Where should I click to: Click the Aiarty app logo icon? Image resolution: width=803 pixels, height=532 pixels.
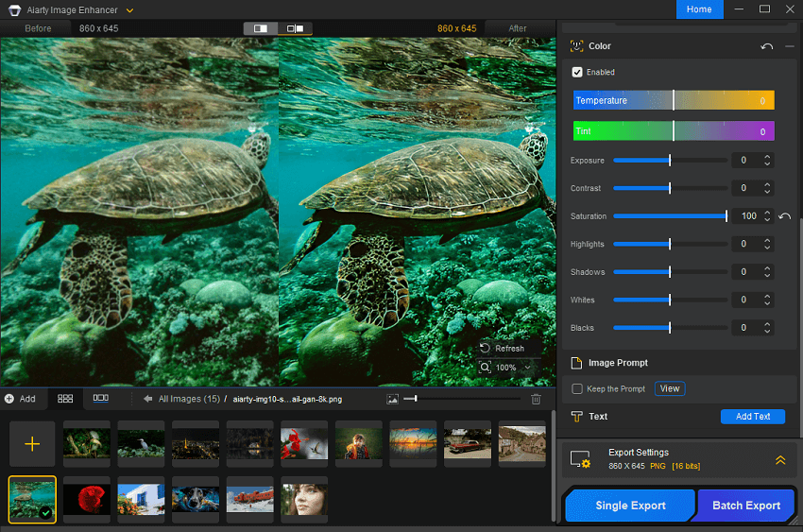14,10
